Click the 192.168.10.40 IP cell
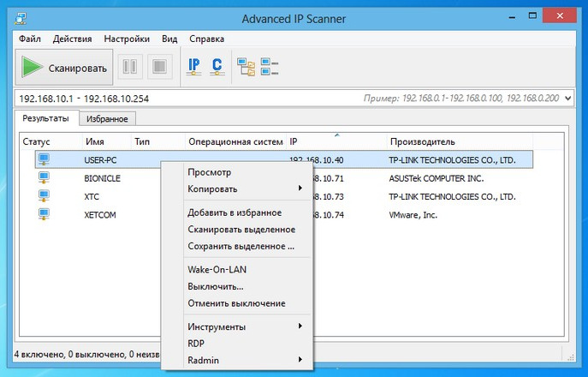Screen dimensions: 588x377 [x=316, y=160]
